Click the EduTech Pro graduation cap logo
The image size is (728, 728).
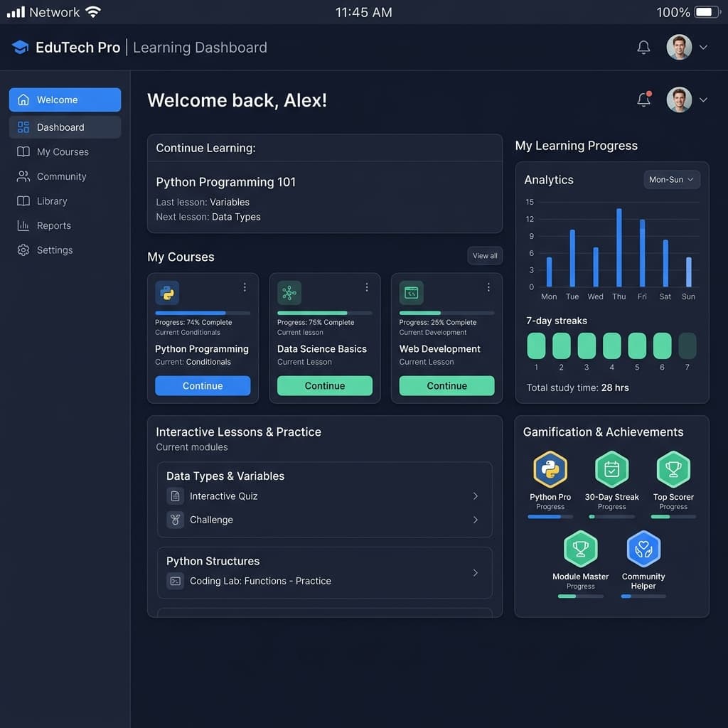[x=20, y=48]
